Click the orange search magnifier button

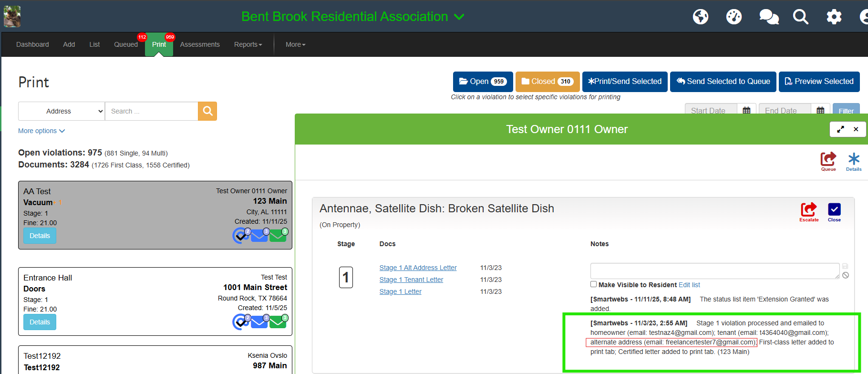(207, 111)
